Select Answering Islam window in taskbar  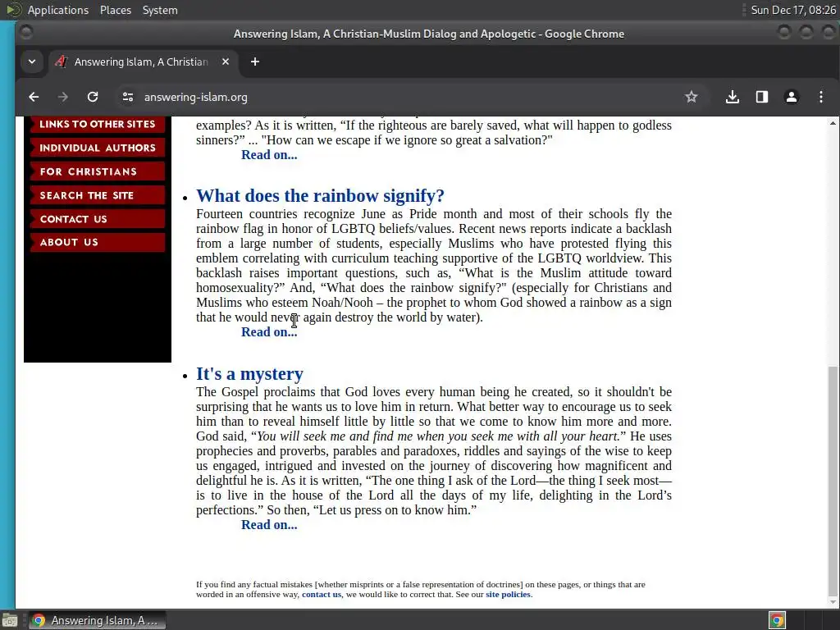[97, 620]
